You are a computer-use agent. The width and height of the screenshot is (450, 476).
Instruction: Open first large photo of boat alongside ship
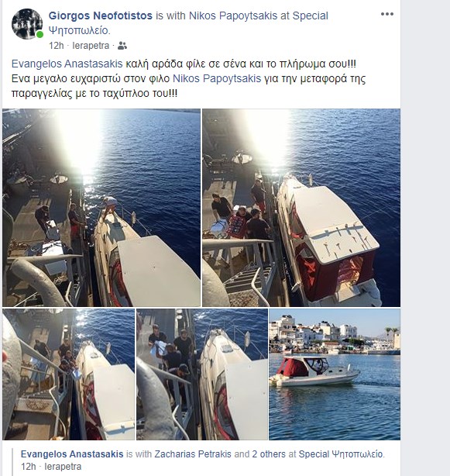(x=101, y=208)
